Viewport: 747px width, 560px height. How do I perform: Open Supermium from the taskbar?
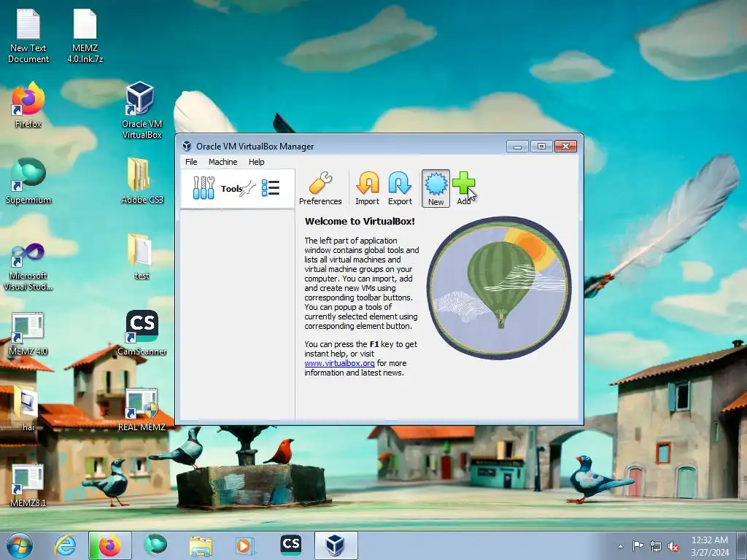[x=155, y=545]
